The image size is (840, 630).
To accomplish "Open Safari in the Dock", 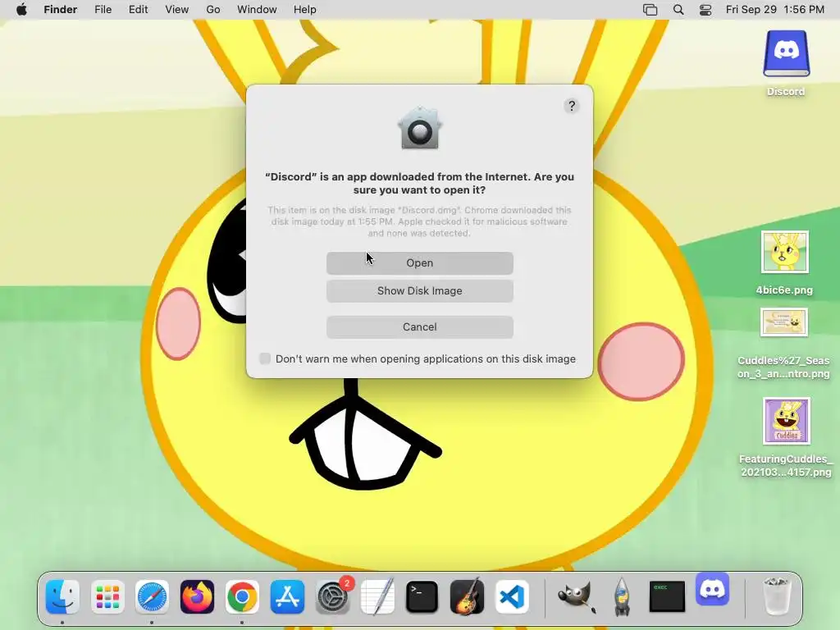I will point(152,596).
